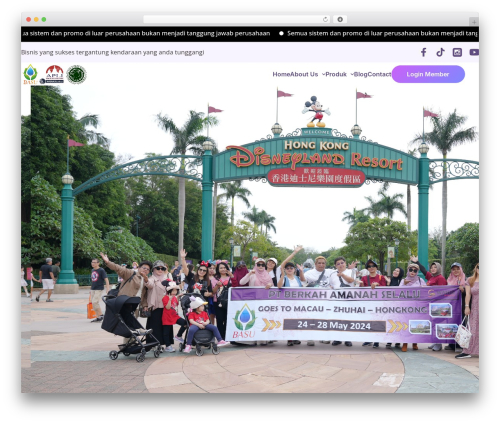
Task: Expand the About Us dropdown chevron
Action: coord(323,74)
